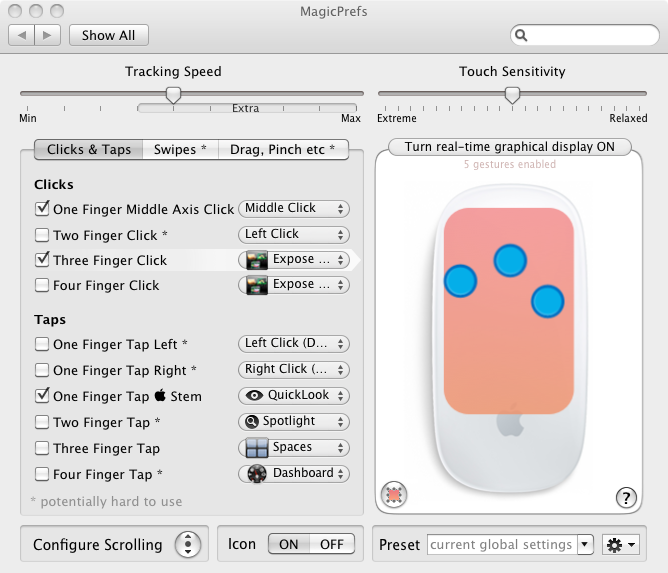
Task: Click the search input field
Action: click(584, 35)
